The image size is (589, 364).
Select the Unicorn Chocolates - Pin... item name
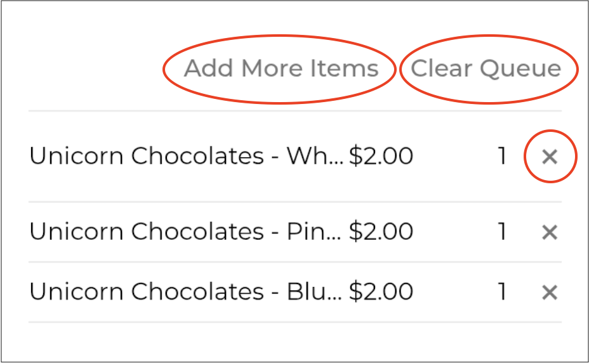pyautogui.click(x=186, y=232)
